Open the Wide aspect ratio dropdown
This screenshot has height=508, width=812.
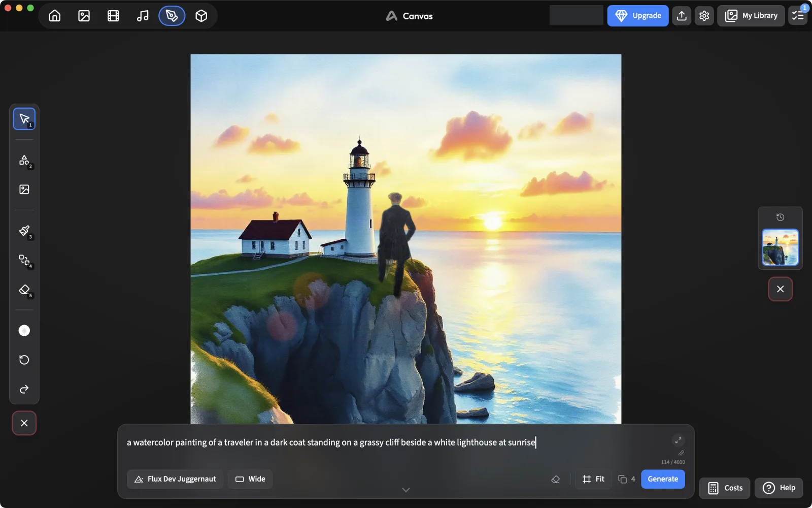pos(250,479)
